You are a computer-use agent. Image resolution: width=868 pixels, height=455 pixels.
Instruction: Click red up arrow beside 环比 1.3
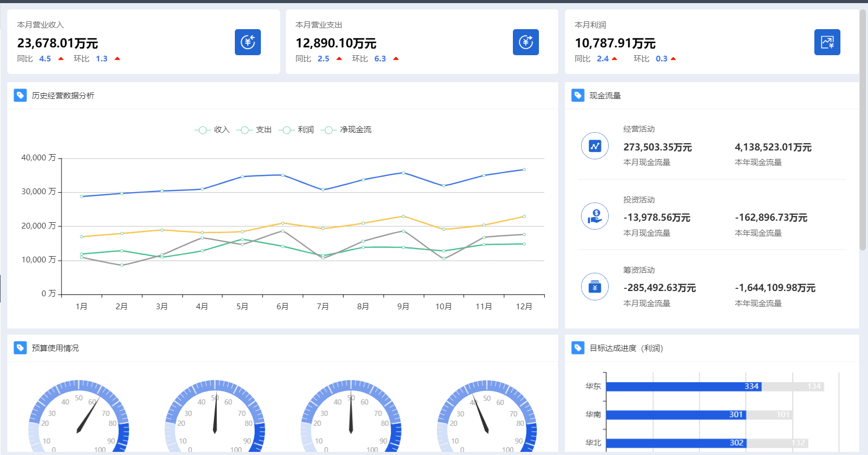click(x=117, y=59)
